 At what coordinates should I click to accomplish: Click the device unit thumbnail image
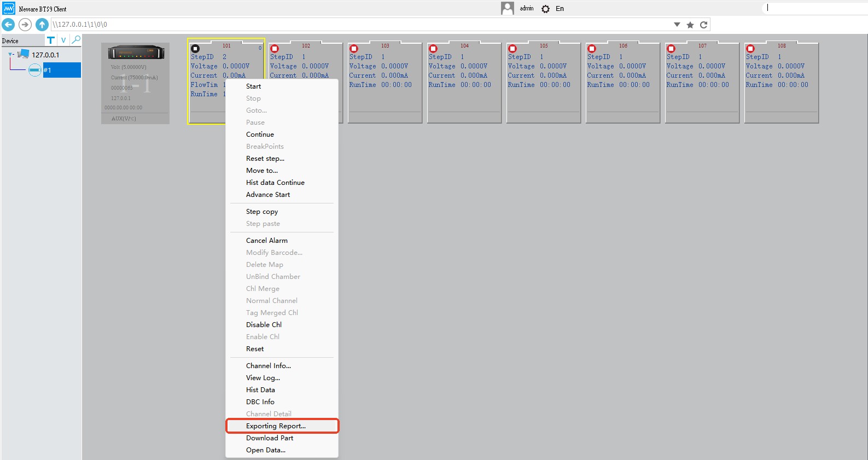136,53
